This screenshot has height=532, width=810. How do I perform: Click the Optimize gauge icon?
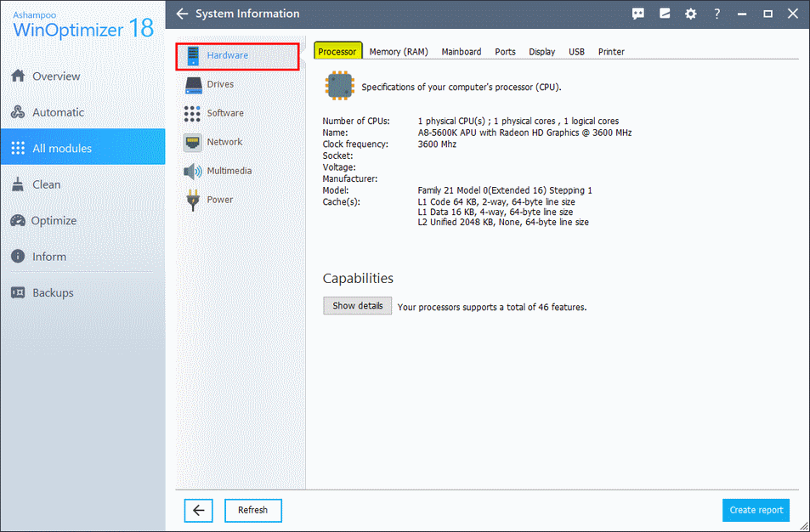18,221
